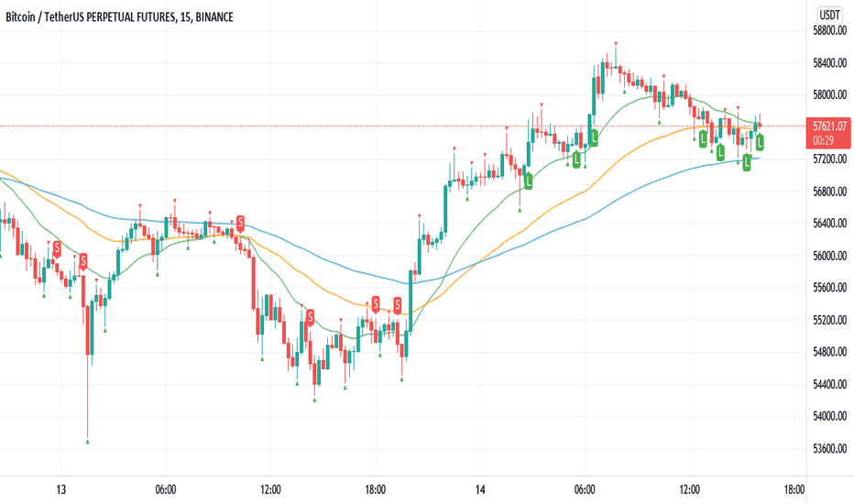Click the 58800.00 price axis label
The width and height of the screenshot is (854, 504).
click(x=829, y=31)
